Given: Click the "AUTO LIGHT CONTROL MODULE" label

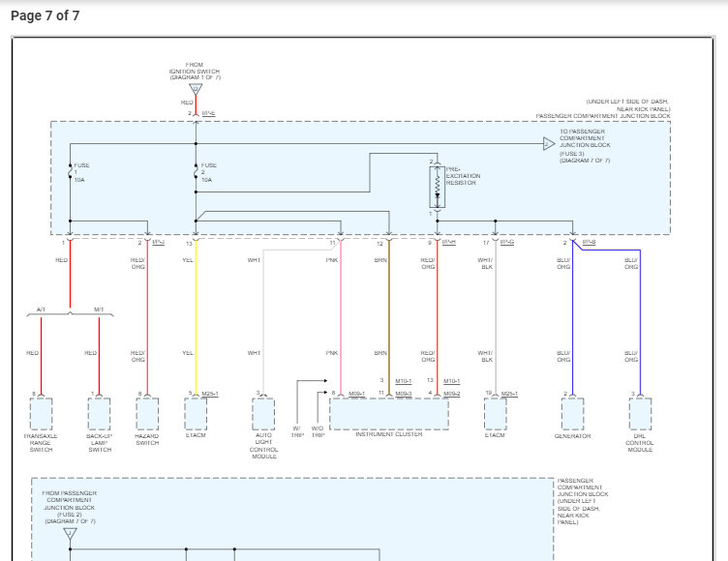Looking at the screenshot, I should (x=263, y=446).
